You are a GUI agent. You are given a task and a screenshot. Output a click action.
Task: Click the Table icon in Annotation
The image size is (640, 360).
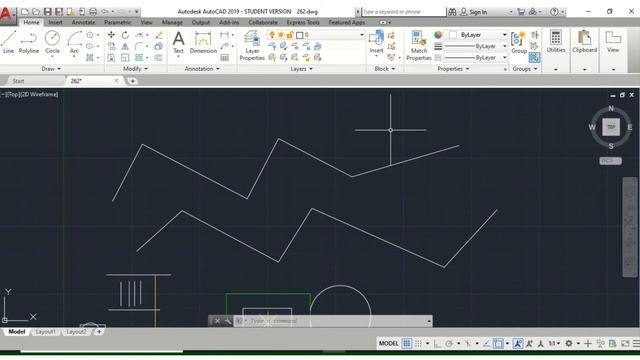(224, 58)
